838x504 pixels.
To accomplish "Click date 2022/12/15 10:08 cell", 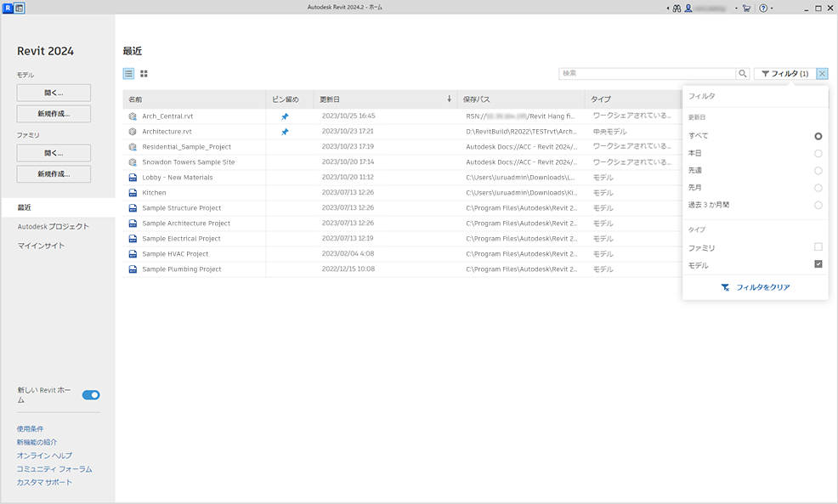I will 348,269.
